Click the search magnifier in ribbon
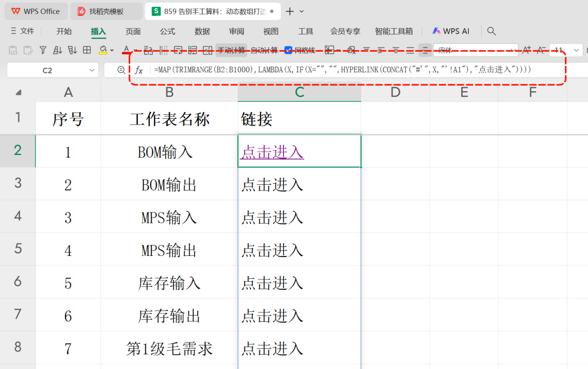Screen dimensions: 588x369 (x=492, y=31)
